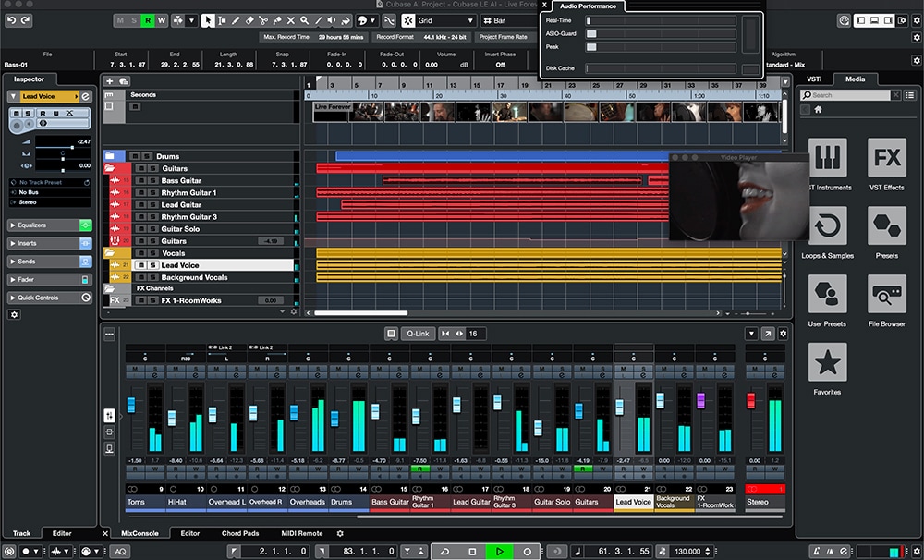The image size is (924, 560).
Task: Mute the Lead Voice track in the Inspector
Action: pyautogui.click(x=17, y=113)
